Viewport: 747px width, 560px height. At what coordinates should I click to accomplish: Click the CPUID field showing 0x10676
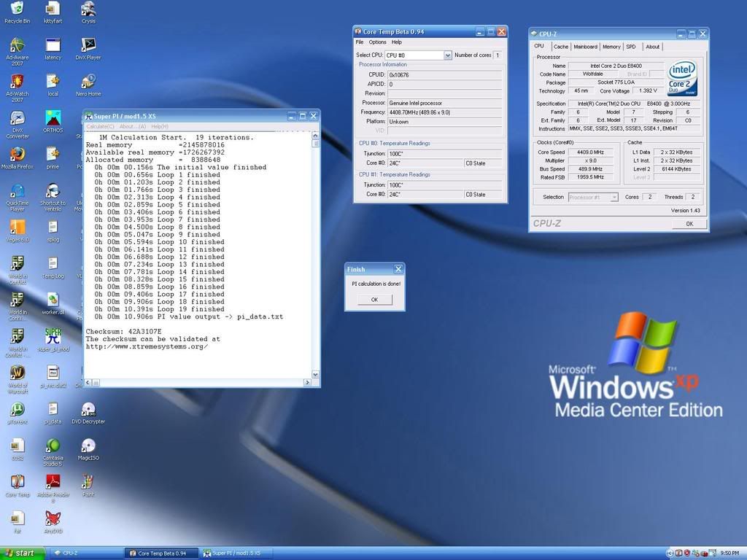pyautogui.click(x=444, y=75)
